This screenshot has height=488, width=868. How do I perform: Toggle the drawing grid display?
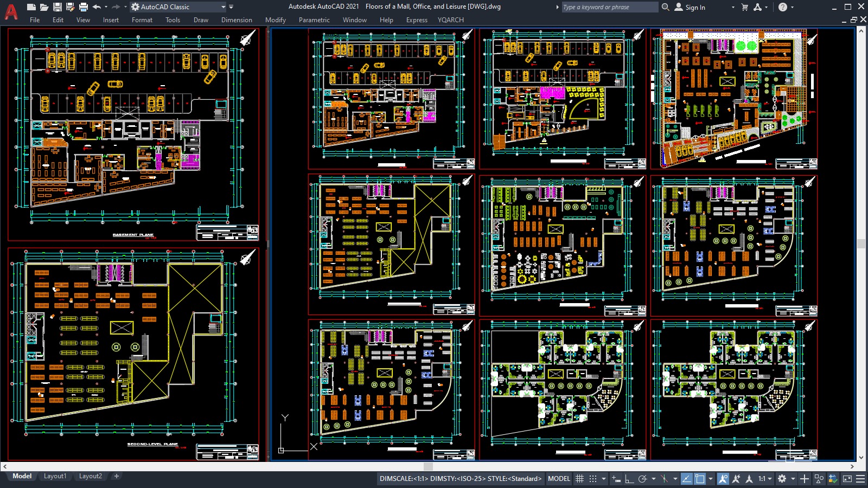pos(579,479)
